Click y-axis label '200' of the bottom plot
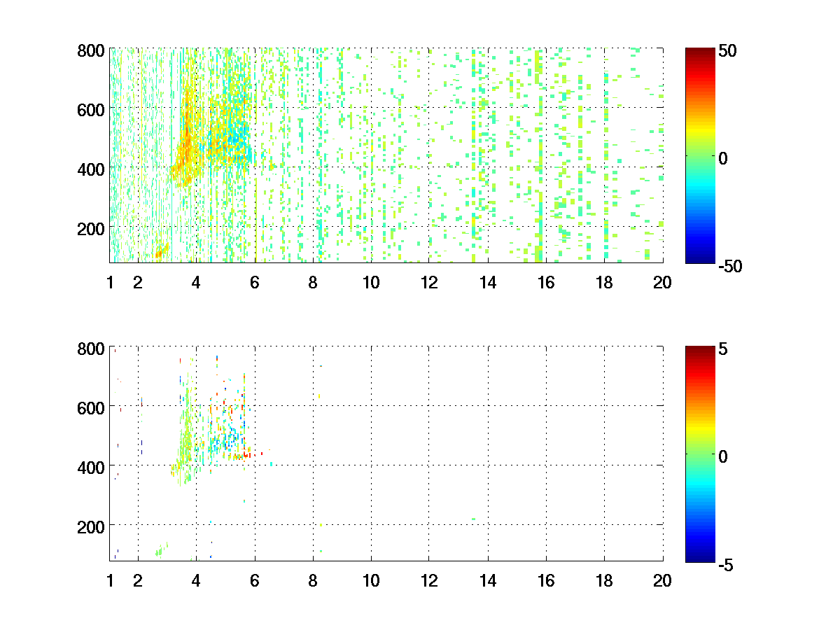Image resolution: width=840 pixels, height=630 pixels. point(92,527)
